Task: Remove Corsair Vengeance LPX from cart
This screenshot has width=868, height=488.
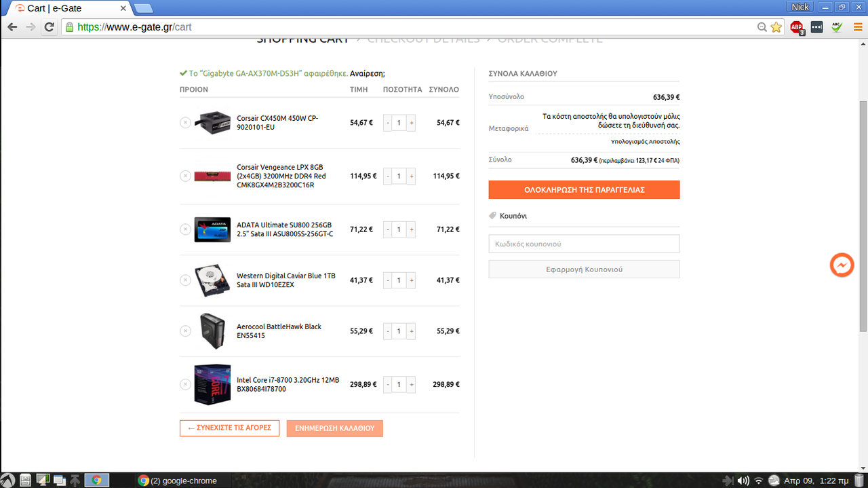Action: [185, 176]
